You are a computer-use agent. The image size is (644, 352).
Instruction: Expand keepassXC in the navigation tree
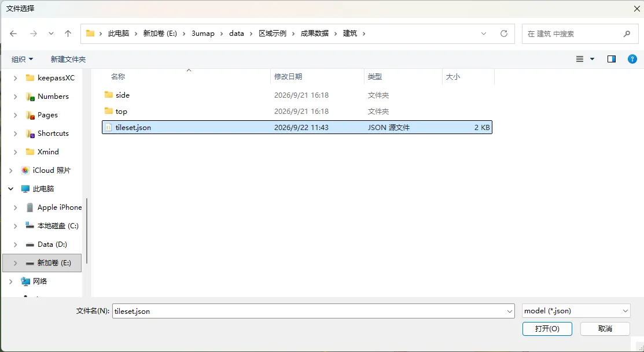(x=15, y=78)
